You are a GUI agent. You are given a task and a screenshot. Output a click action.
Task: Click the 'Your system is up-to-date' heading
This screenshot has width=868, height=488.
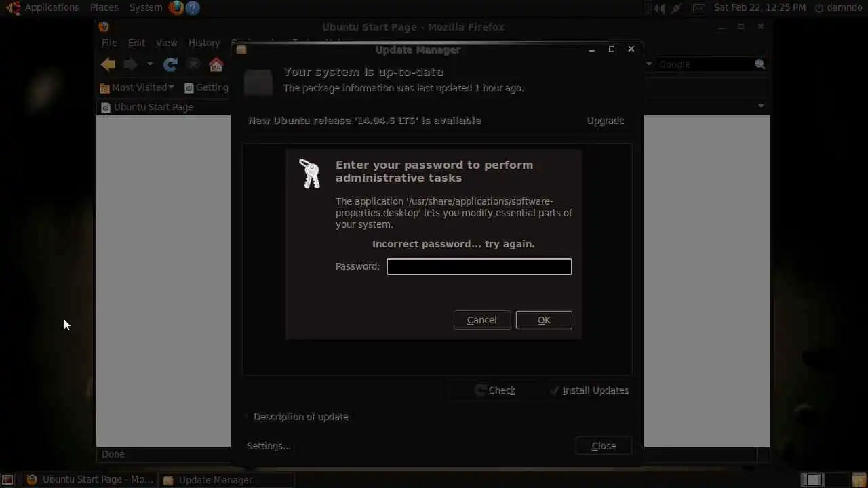pos(363,72)
